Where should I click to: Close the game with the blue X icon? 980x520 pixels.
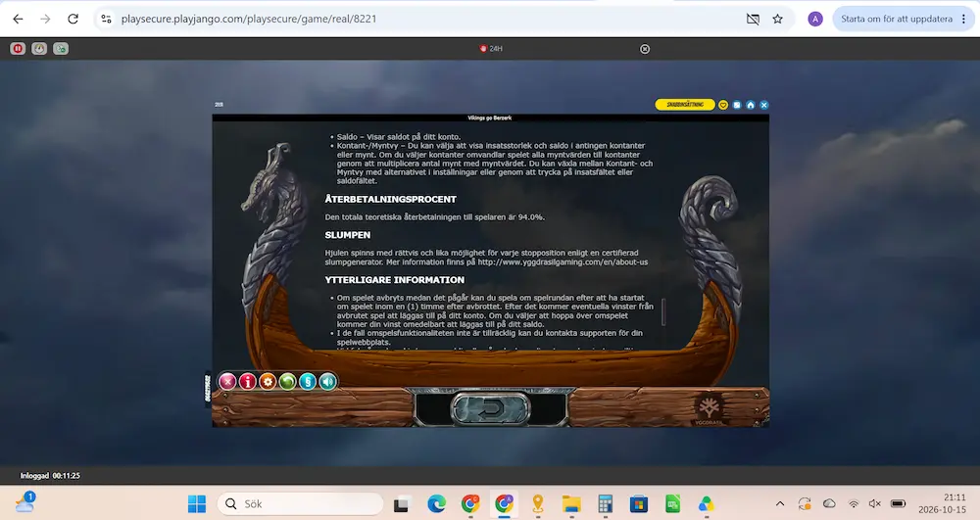pyautogui.click(x=763, y=105)
